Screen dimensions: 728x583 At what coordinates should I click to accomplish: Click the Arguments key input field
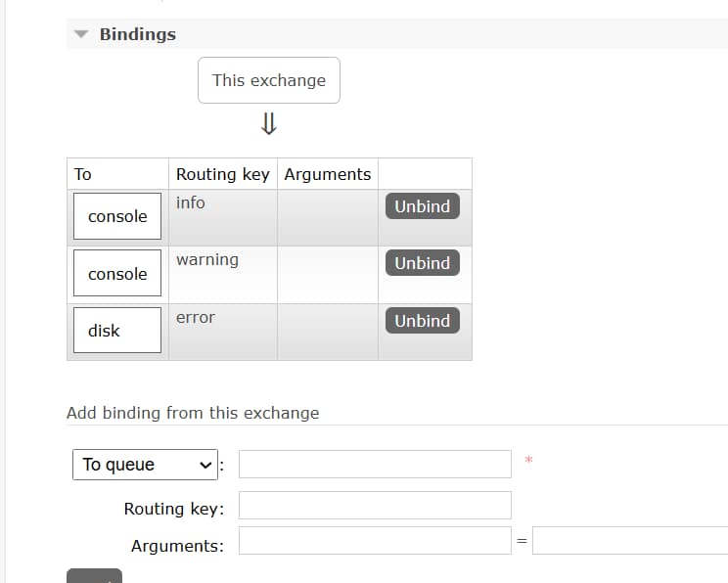375,541
